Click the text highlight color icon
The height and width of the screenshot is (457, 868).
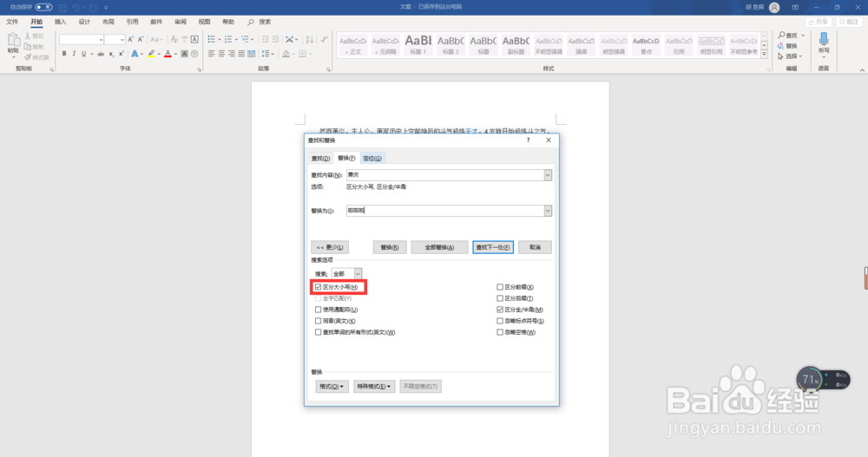[x=150, y=54]
